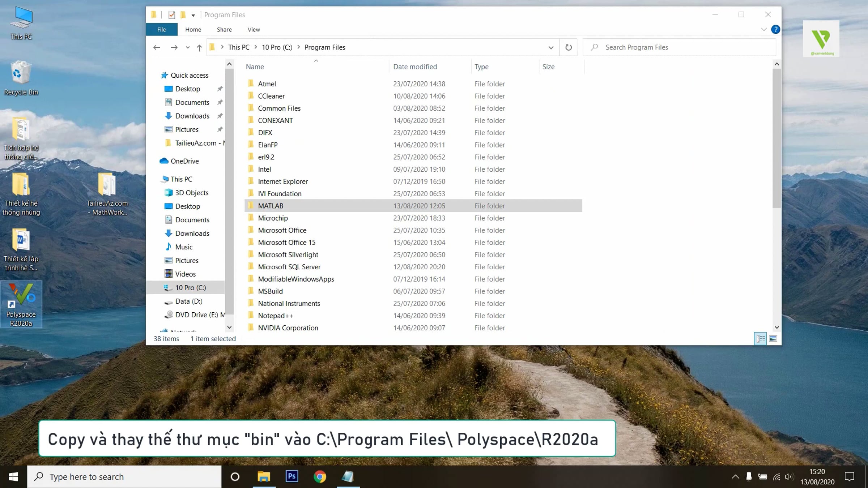The width and height of the screenshot is (868, 488).
Task: Switch to thumbnail view in the status bar
Action: coord(774,339)
